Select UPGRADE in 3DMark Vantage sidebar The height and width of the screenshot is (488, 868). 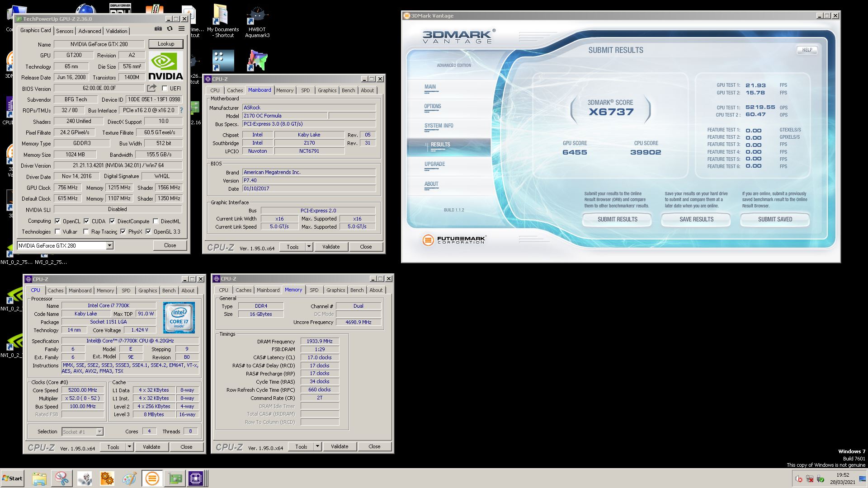pos(434,164)
